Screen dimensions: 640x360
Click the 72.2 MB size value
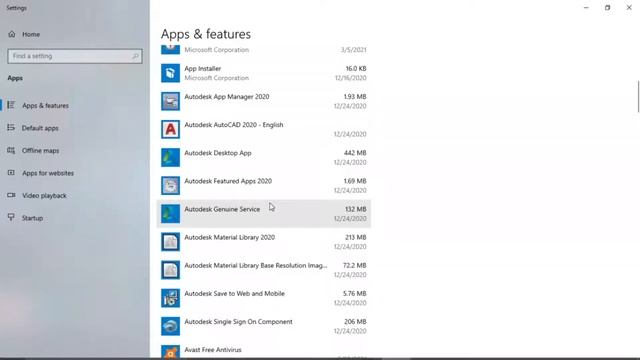[x=354, y=266]
